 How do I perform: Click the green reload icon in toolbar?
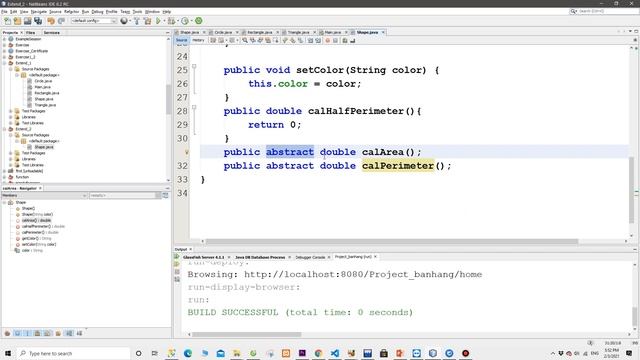199,21
